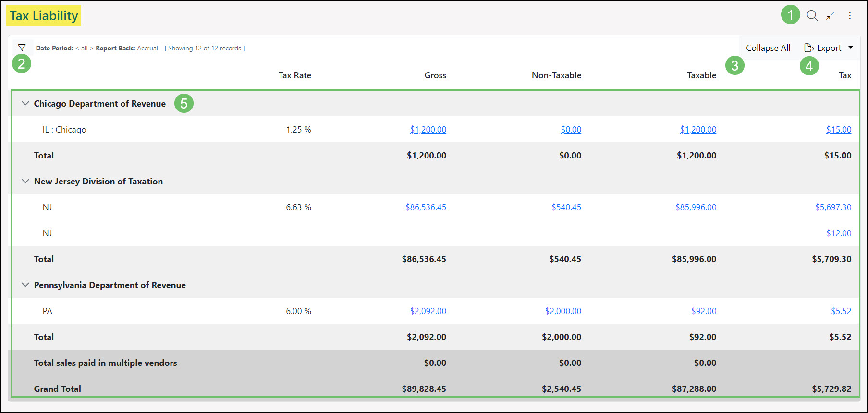Open PA non-taxable $2,000.00 link
The width and height of the screenshot is (868, 413).
[563, 311]
